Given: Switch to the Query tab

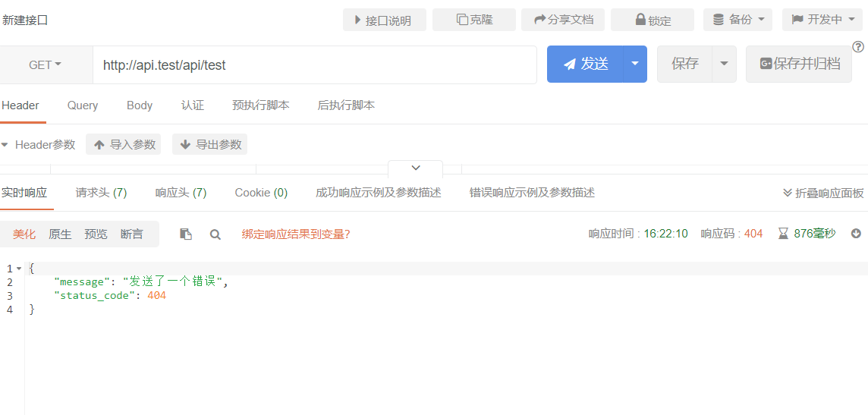Looking at the screenshot, I should click(83, 105).
